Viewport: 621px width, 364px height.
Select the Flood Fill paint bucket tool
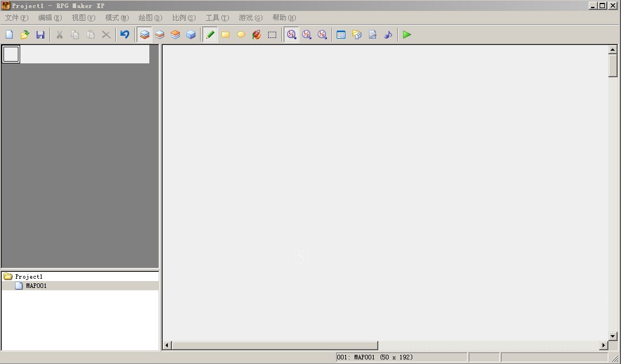click(x=256, y=35)
